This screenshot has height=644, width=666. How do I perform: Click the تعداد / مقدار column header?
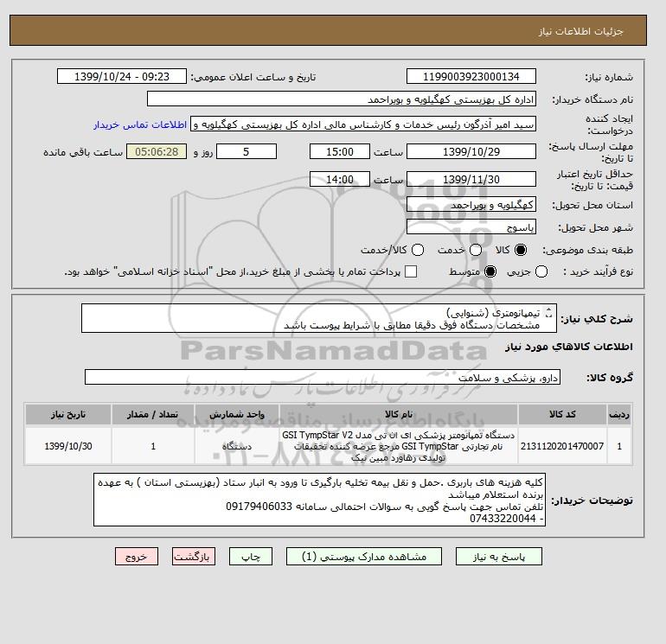click(x=153, y=414)
